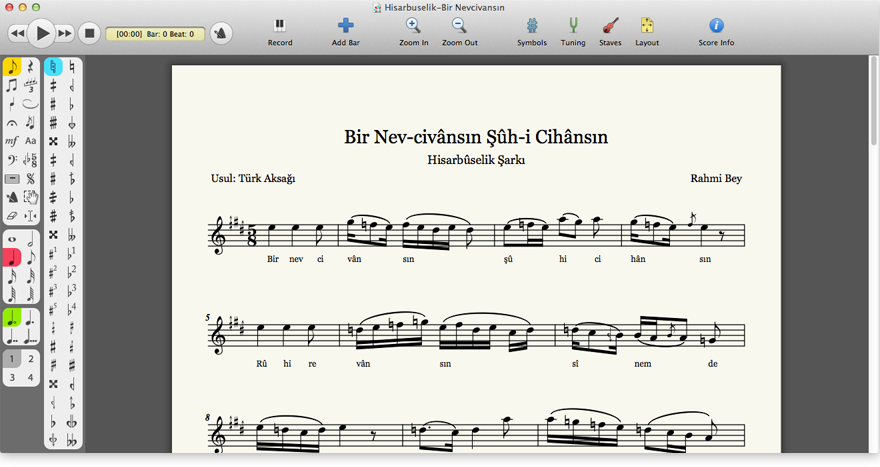Toggle the green no-dot note option
880x467 pixels.
(x=12, y=318)
